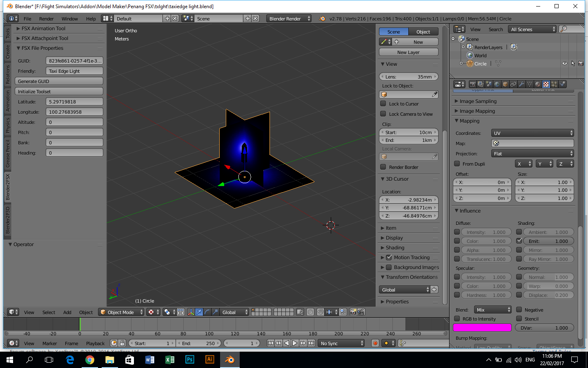
Task: Click the Play Animation button in timeline
Action: click(295, 343)
